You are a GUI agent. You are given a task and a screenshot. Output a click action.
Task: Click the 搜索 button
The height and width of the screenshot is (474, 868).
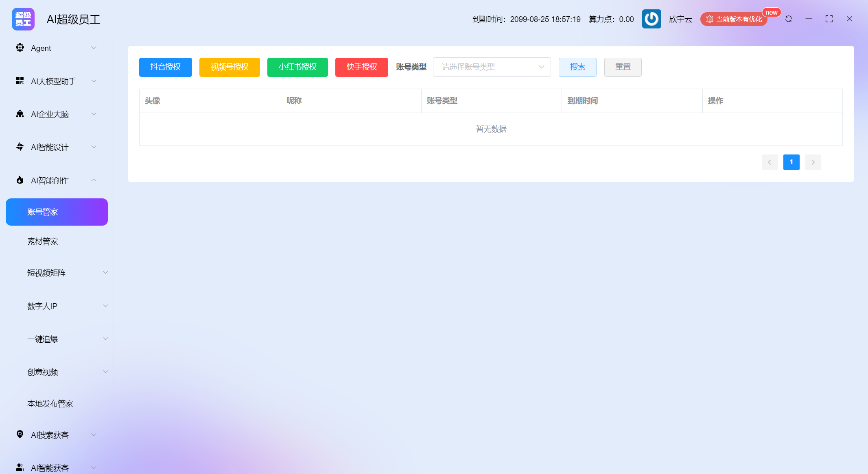coord(577,67)
